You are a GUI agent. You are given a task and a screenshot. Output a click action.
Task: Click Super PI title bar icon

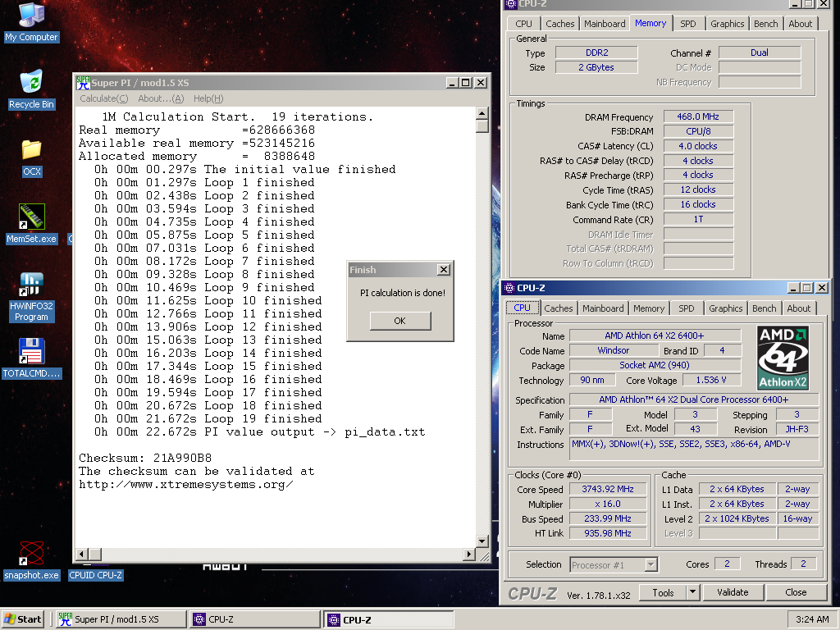pyautogui.click(x=83, y=83)
